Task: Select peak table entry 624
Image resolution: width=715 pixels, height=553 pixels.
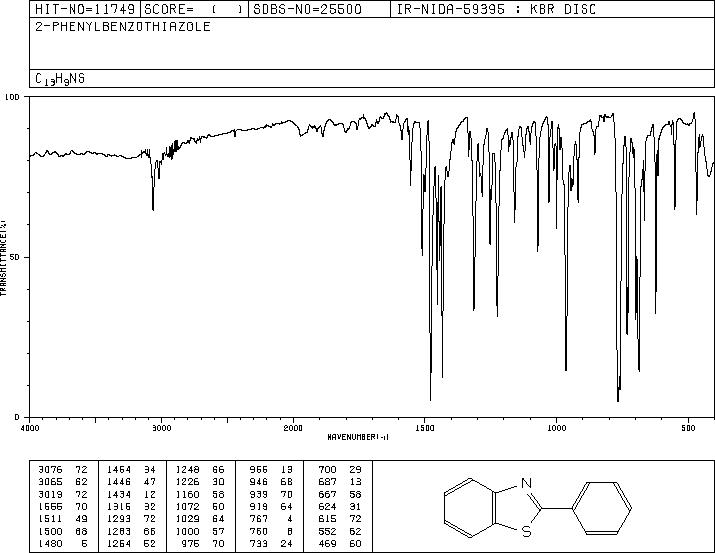Action: tap(340, 506)
